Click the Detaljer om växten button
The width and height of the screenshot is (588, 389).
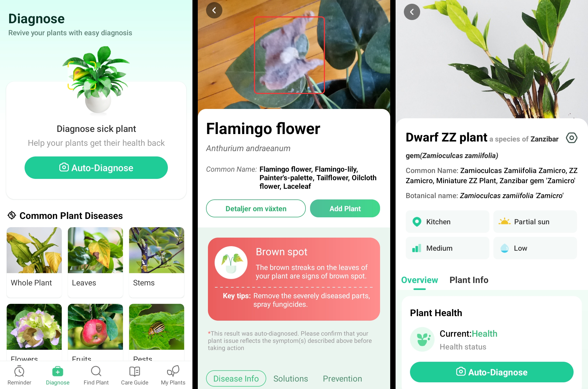(x=256, y=209)
